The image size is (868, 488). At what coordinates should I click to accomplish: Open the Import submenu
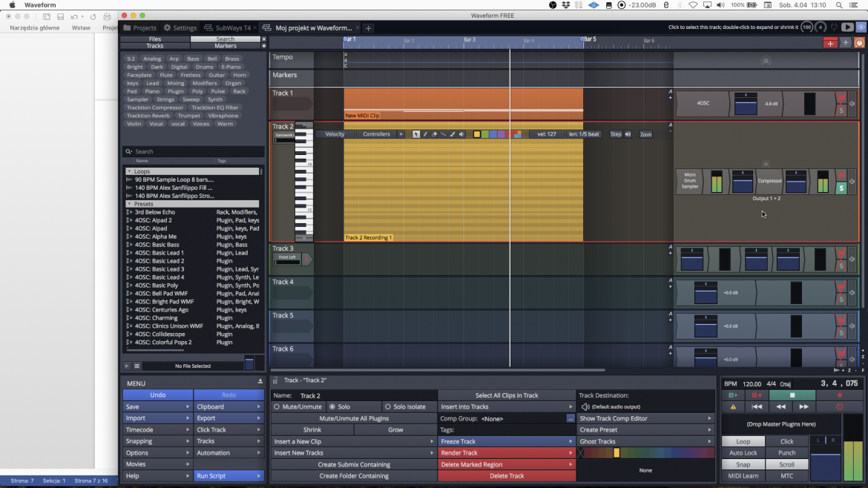coord(158,418)
